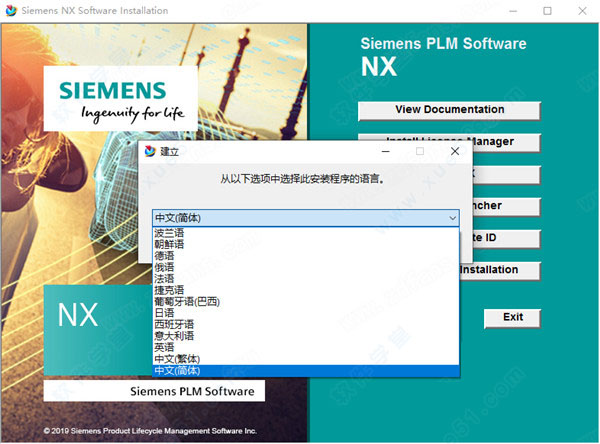Choose 葡萄牙语(巴西) from the list
This screenshot has height=444, width=600.
pyautogui.click(x=186, y=301)
